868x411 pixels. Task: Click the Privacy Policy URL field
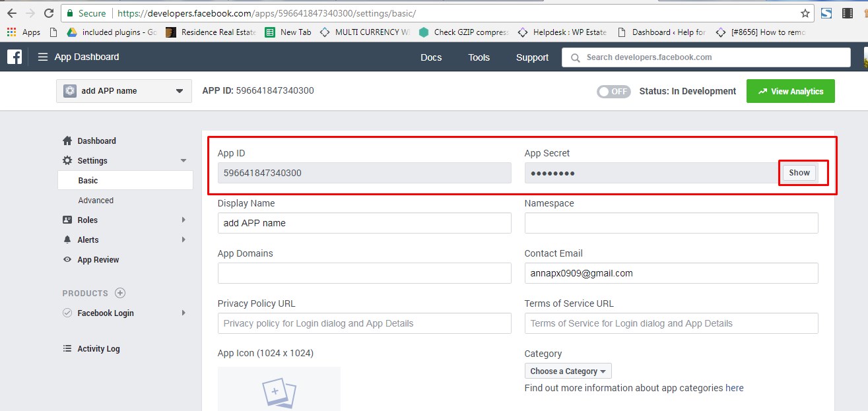pos(364,323)
